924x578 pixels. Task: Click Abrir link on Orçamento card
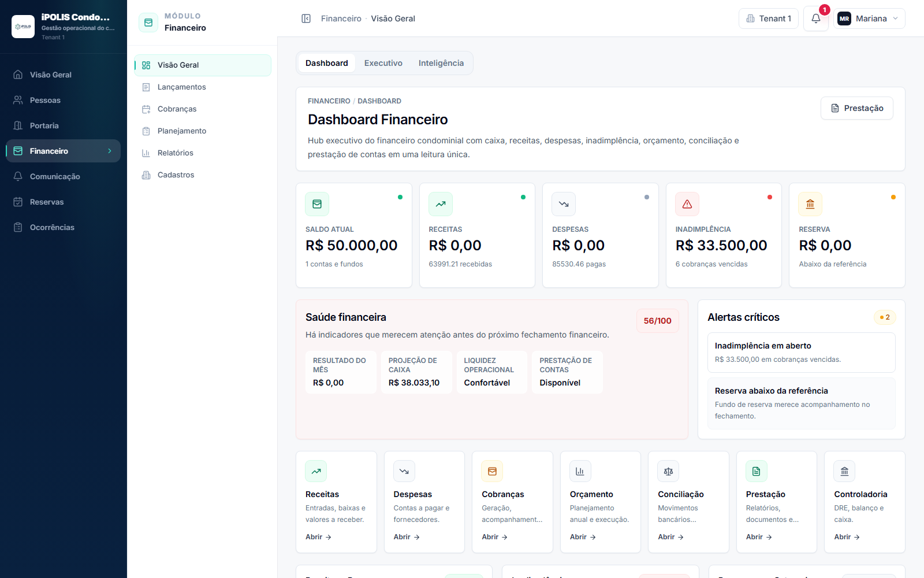click(583, 537)
